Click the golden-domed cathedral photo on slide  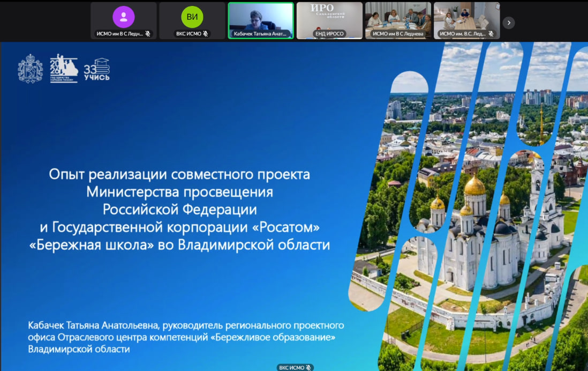pyautogui.click(x=469, y=206)
